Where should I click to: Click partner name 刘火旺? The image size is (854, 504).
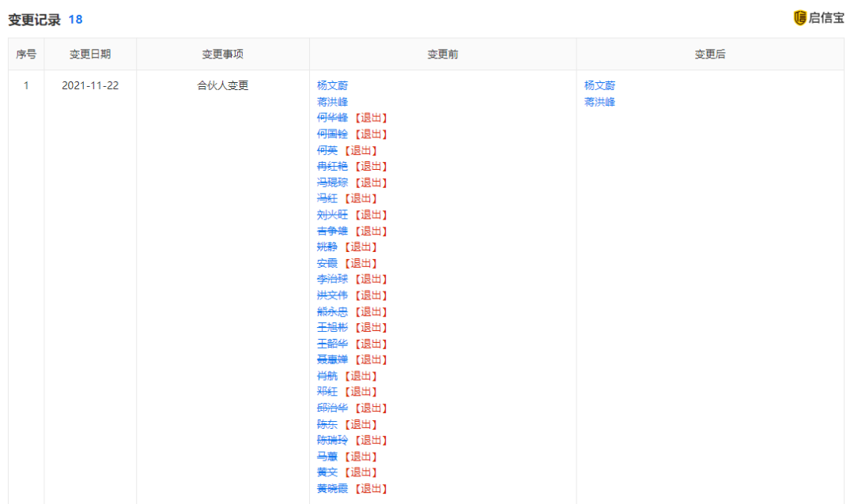[x=332, y=214]
